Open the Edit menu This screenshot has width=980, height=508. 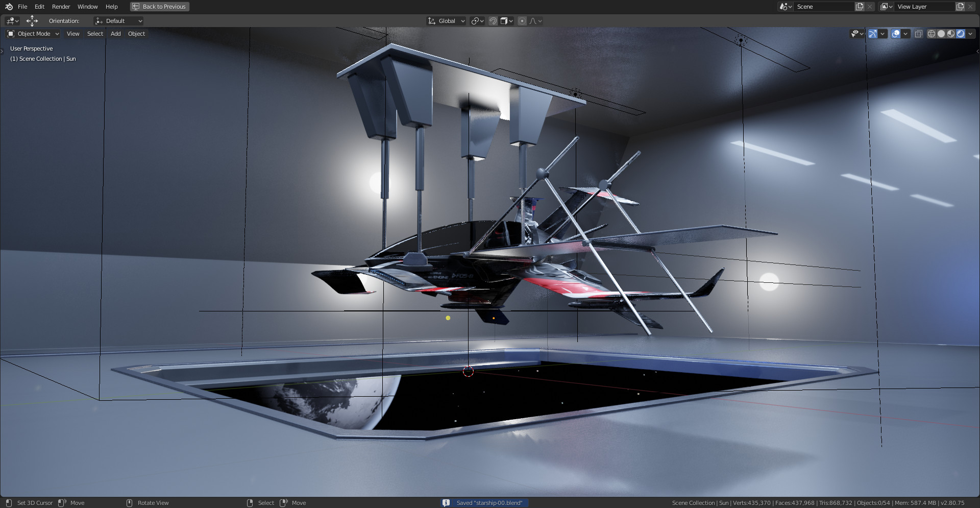coord(39,7)
